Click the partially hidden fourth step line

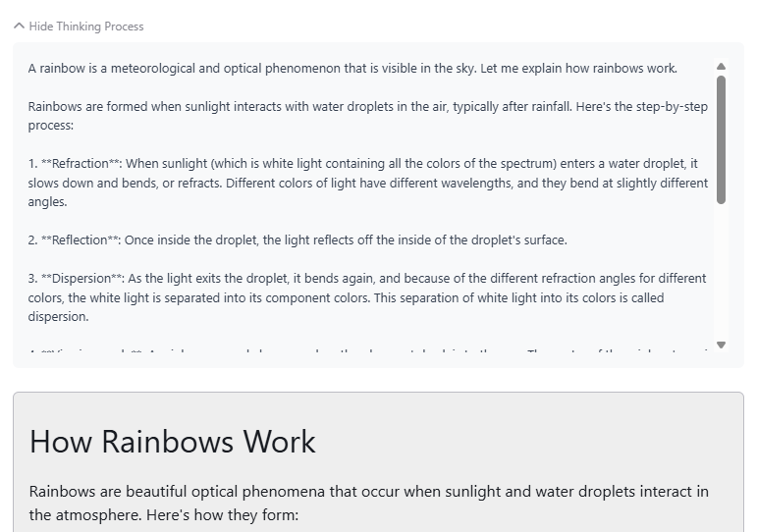coord(363,351)
